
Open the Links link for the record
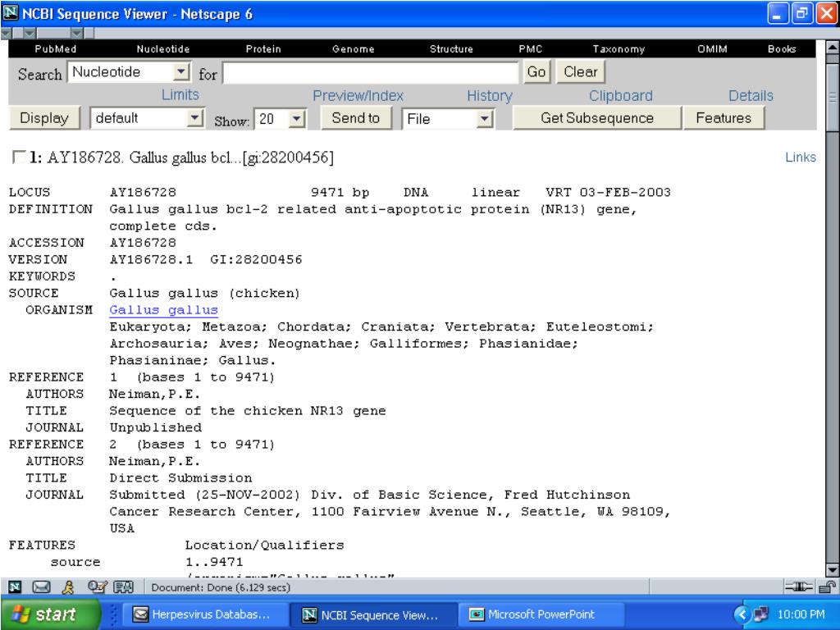click(x=801, y=157)
